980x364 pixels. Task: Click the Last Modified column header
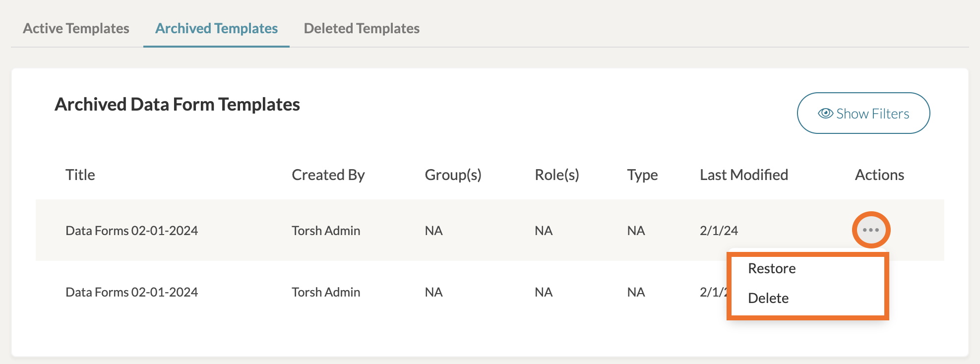743,175
